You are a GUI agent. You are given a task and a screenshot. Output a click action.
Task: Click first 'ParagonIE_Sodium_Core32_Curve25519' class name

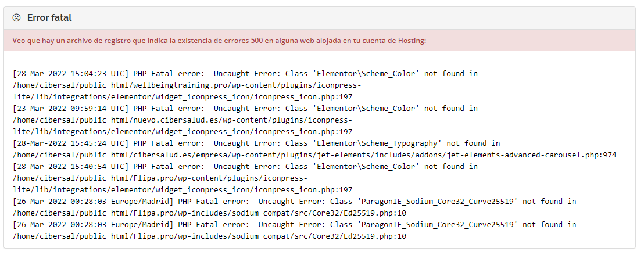pyautogui.click(x=438, y=202)
